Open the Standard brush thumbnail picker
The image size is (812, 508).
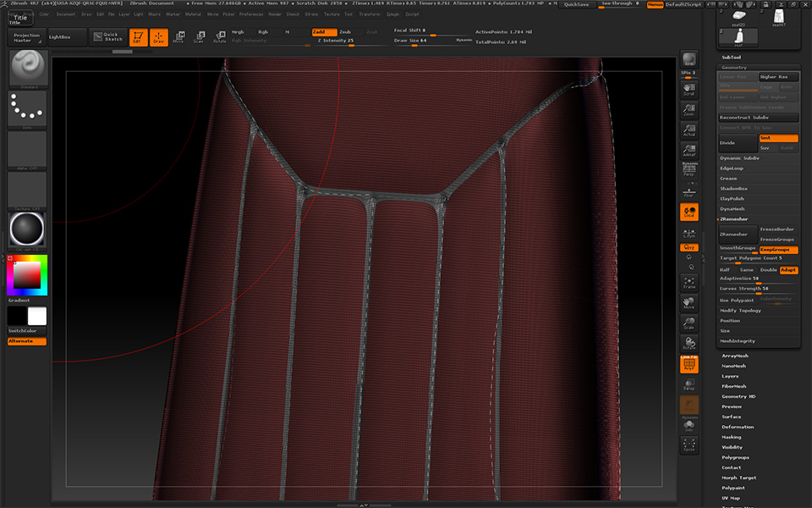tap(29, 69)
